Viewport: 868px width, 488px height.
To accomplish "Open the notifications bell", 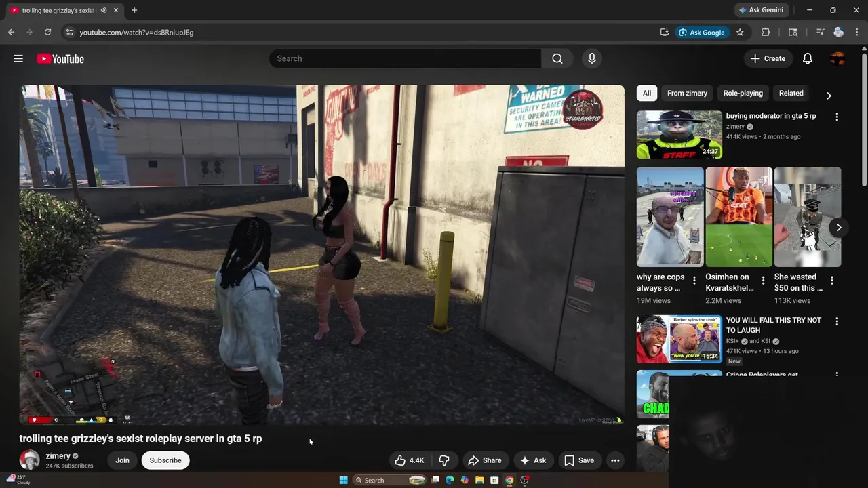I will [x=808, y=58].
